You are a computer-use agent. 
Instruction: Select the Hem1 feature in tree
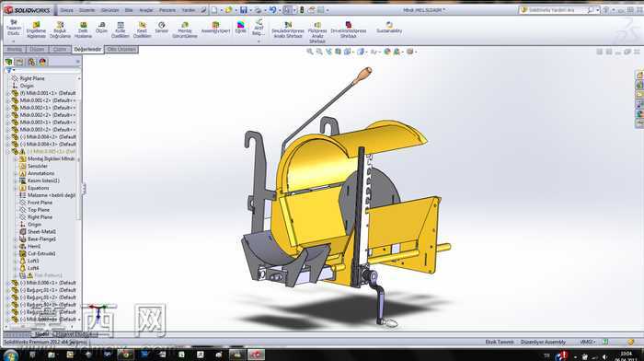click(34, 246)
